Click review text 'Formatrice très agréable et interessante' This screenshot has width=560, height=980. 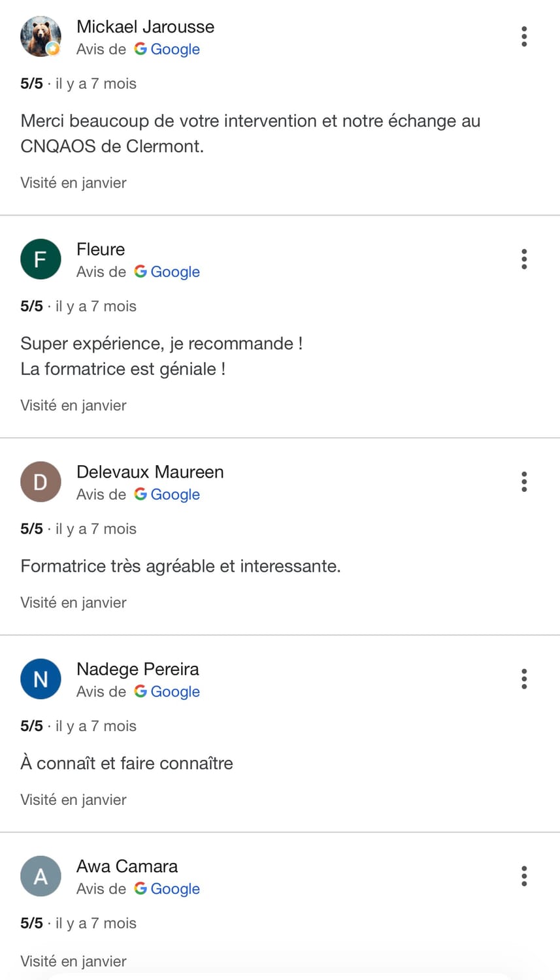point(180,566)
